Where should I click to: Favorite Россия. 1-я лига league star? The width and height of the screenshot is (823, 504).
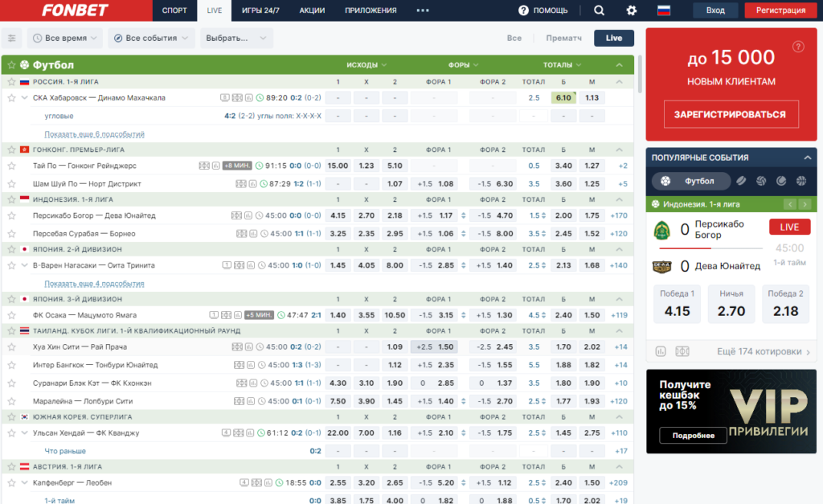(x=11, y=82)
